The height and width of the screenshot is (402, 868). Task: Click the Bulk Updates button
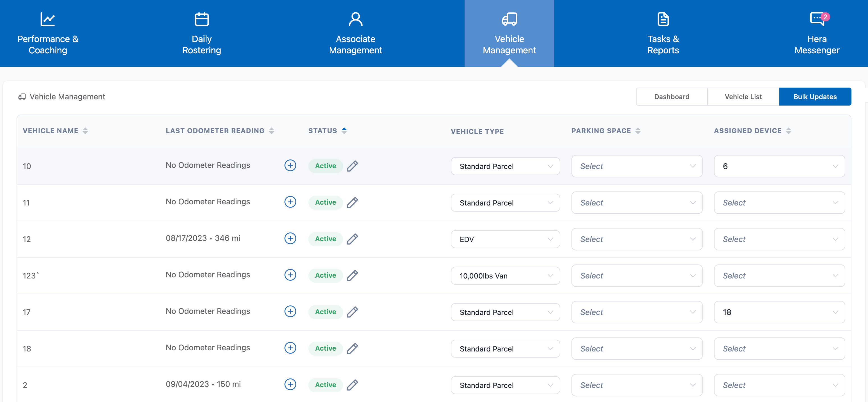coord(815,97)
